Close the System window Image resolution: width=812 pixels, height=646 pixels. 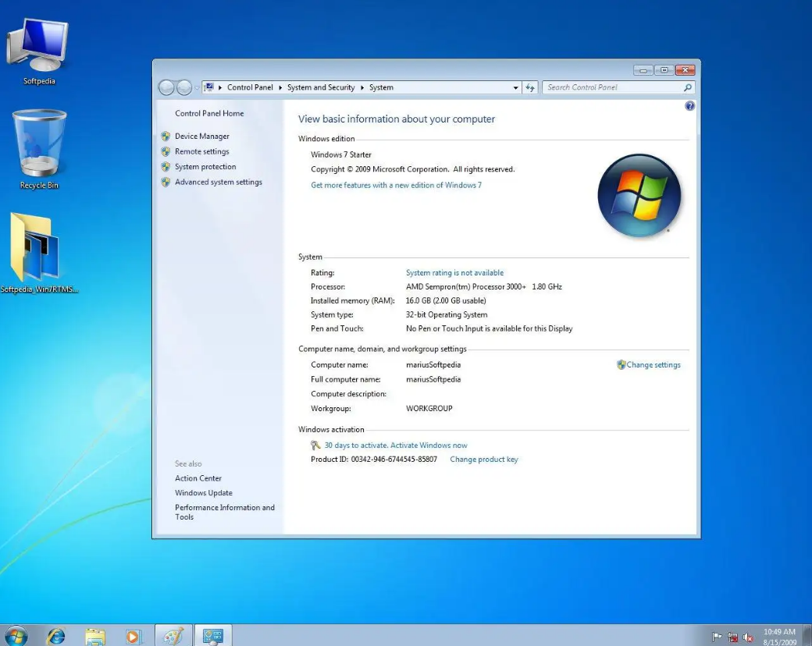tap(685, 70)
